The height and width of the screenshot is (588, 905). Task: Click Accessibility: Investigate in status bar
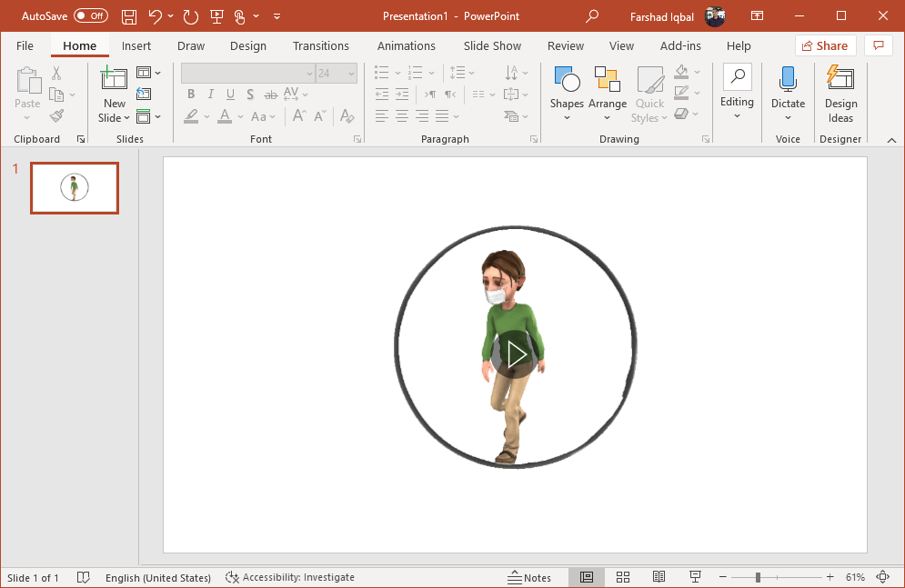(290, 577)
